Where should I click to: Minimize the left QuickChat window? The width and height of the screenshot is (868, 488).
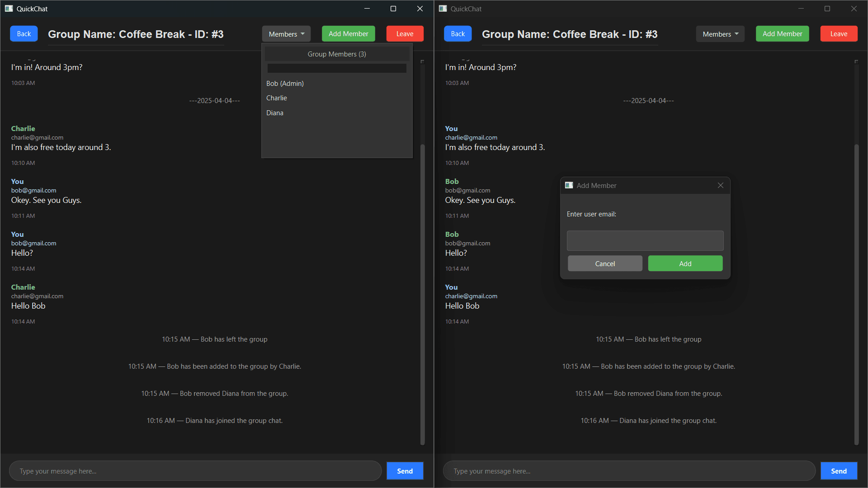pos(367,9)
